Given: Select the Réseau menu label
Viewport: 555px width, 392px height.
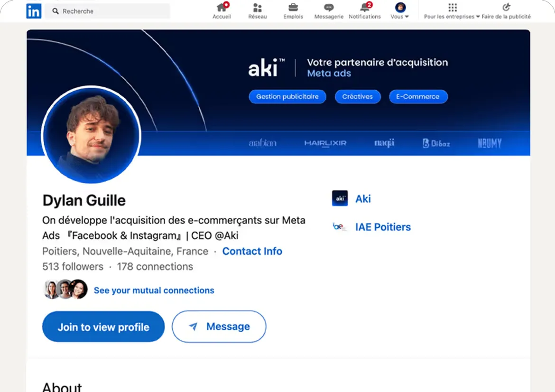Looking at the screenshot, I should point(257,17).
